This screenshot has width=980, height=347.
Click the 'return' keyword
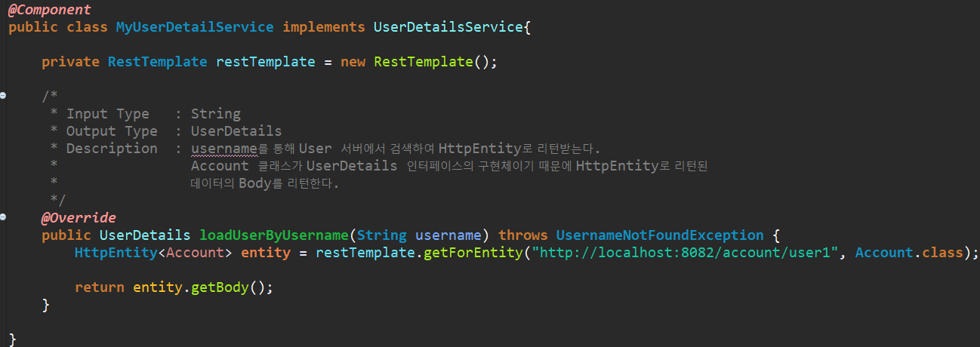pyautogui.click(x=100, y=287)
